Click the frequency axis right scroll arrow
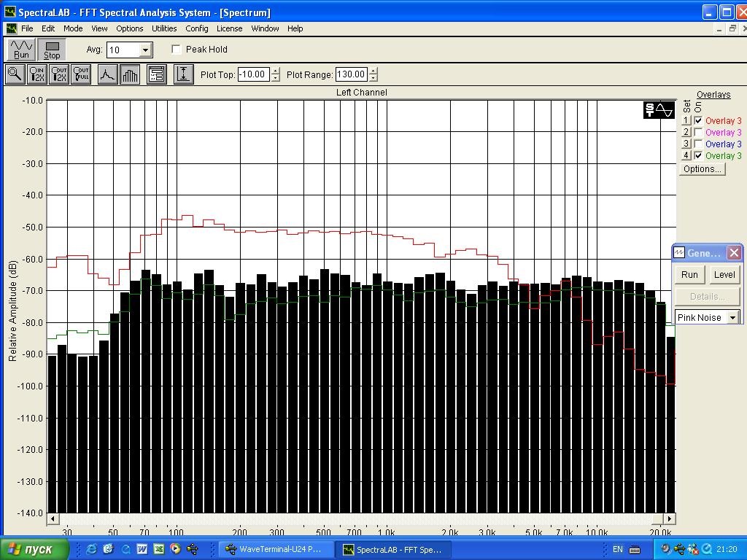 point(670,518)
